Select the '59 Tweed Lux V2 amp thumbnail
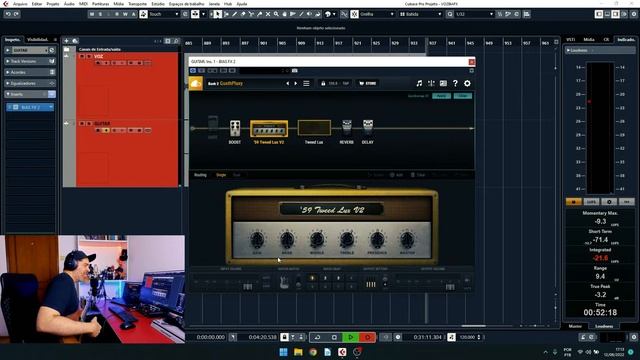Viewport: 640px width, 360px height. 269,128
